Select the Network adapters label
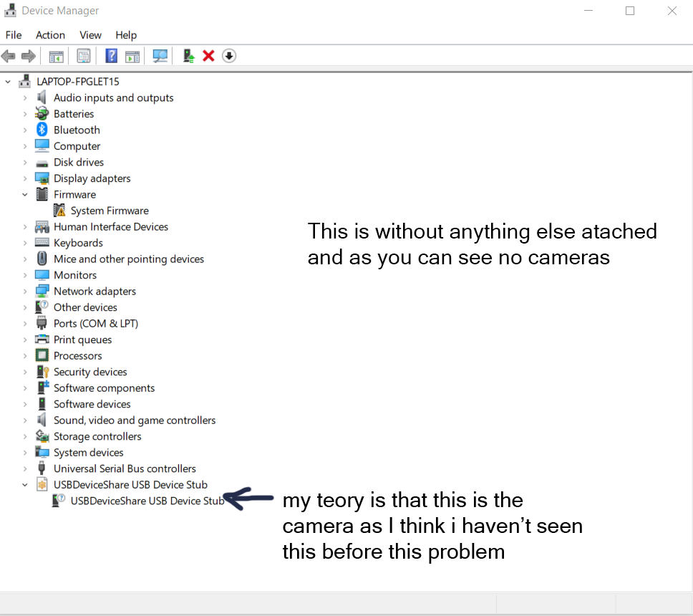The image size is (693, 616). point(94,291)
